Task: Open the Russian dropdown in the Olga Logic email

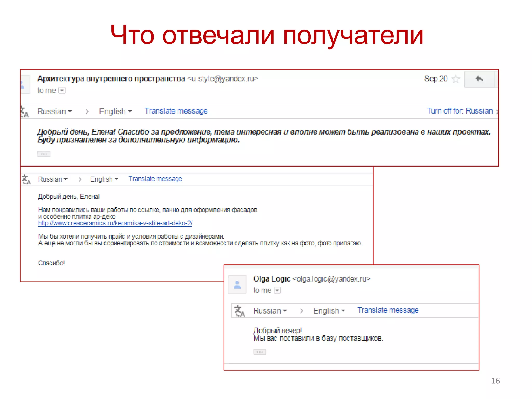Action: click(x=270, y=311)
